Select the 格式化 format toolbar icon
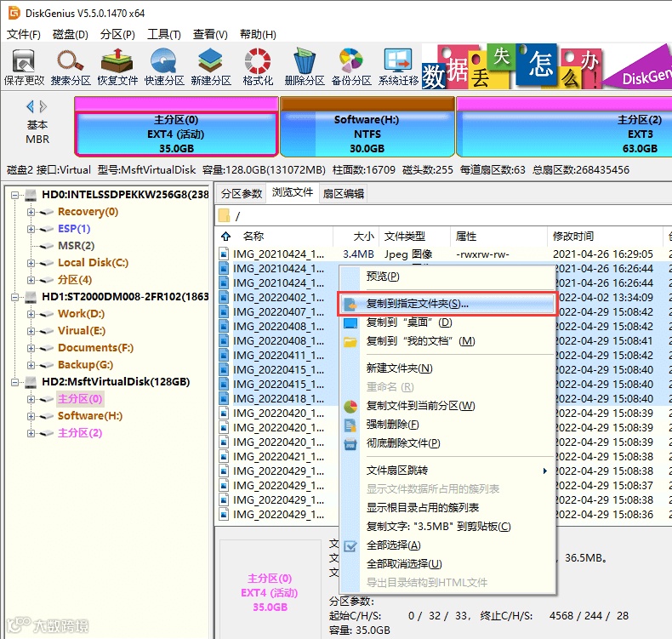 coord(257,67)
